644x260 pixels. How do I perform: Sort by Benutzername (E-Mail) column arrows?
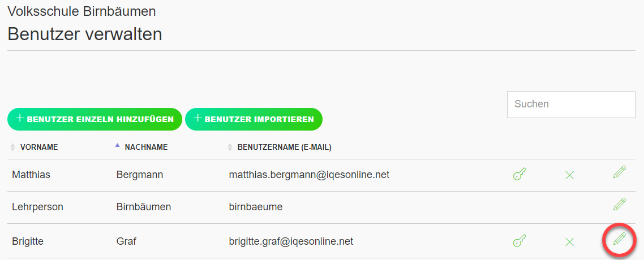pyautogui.click(x=230, y=147)
